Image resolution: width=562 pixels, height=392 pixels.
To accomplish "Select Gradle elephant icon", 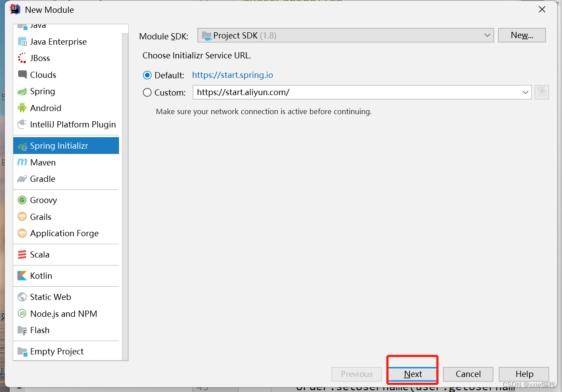I will 22,179.
